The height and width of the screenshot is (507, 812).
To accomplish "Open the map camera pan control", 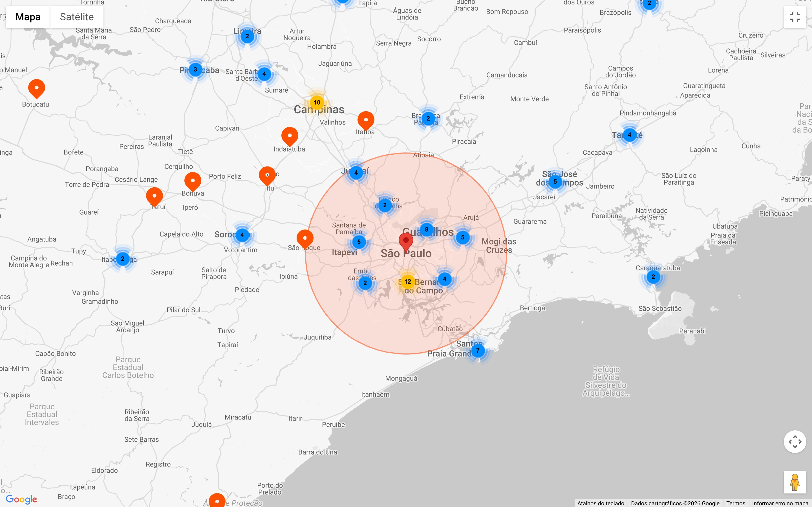I will (x=795, y=442).
